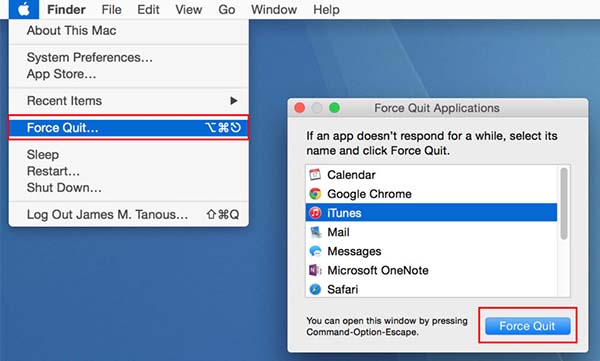Open the Apple menu icon

click(x=24, y=9)
